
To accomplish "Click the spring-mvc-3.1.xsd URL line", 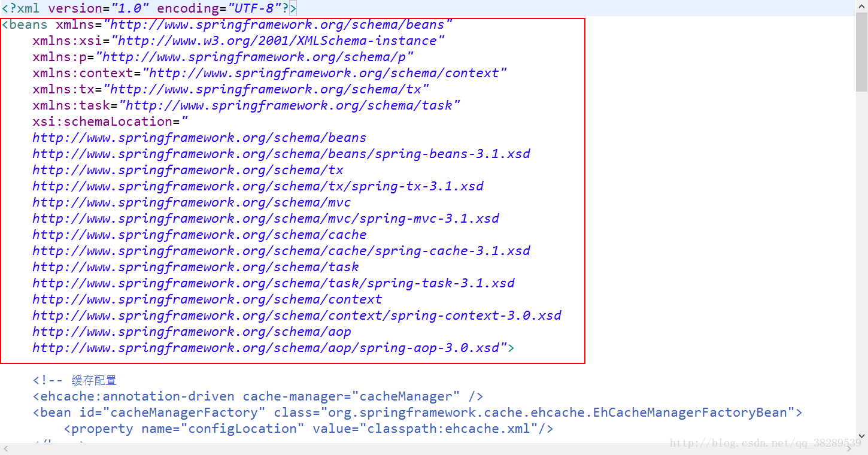I will pyautogui.click(x=266, y=219).
